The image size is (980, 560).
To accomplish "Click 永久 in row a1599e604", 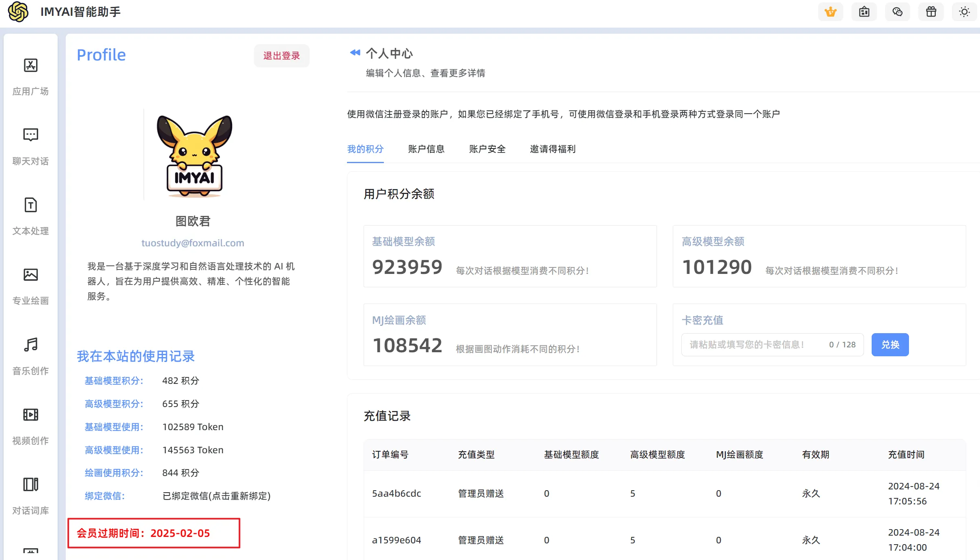I will 811,540.
